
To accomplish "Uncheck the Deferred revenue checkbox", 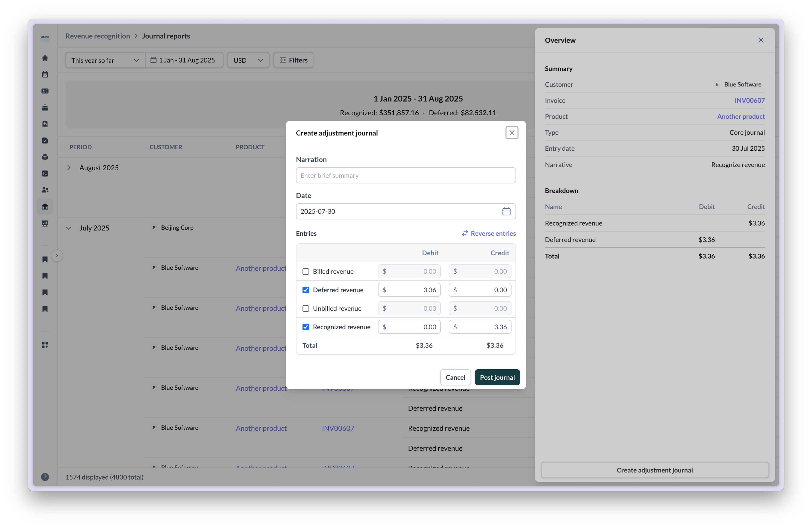I will pyautogui.click(x=306, y=290).
